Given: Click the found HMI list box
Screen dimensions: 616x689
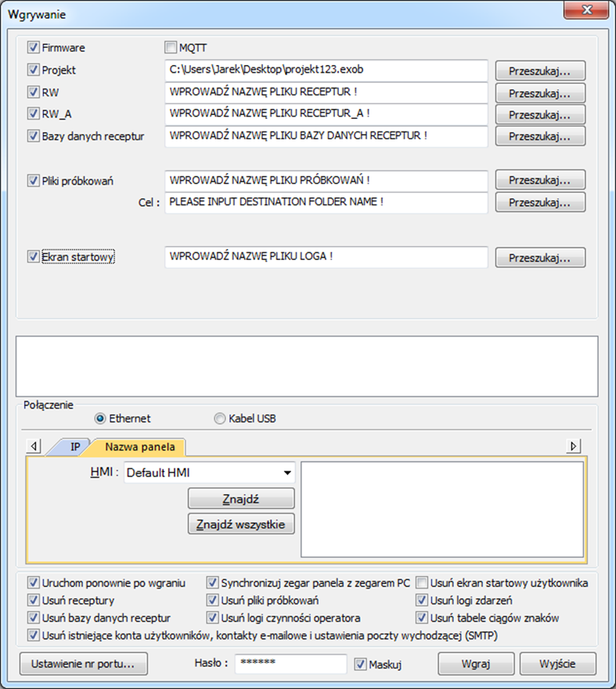Looking at the screenshot, I should 442,509.
